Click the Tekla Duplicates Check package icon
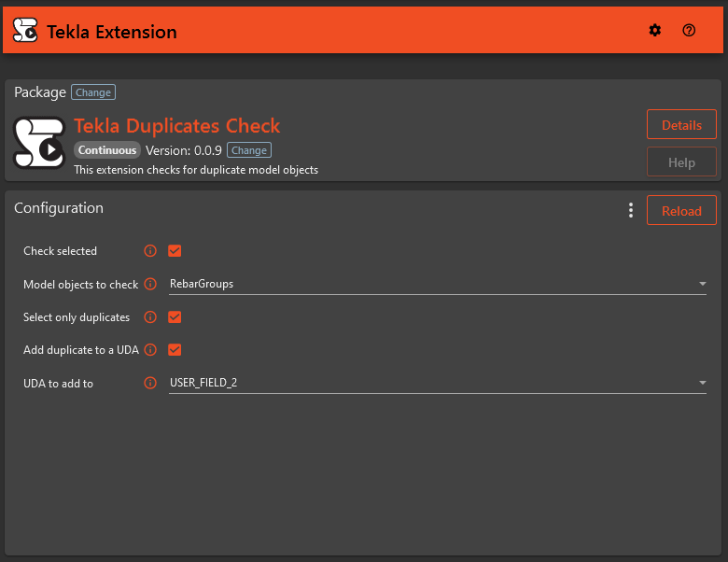The width and height of the screenshot is (728, 562). [39, 143]
